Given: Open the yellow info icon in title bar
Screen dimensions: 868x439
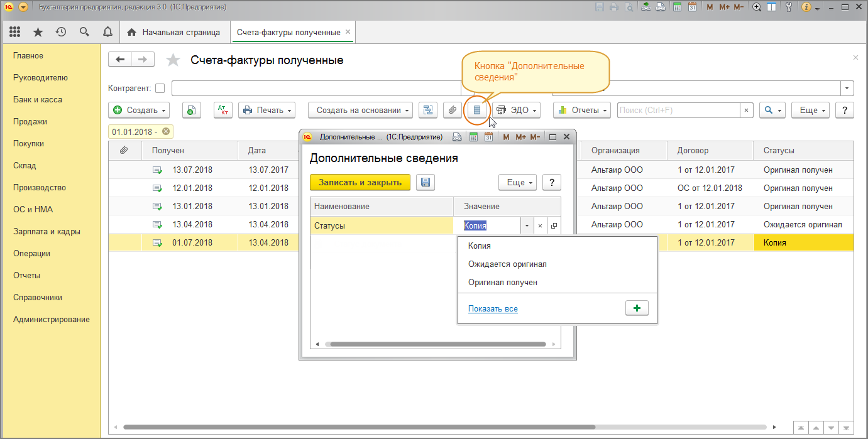Looking at the screenshot, I should [x=806, y=8].
